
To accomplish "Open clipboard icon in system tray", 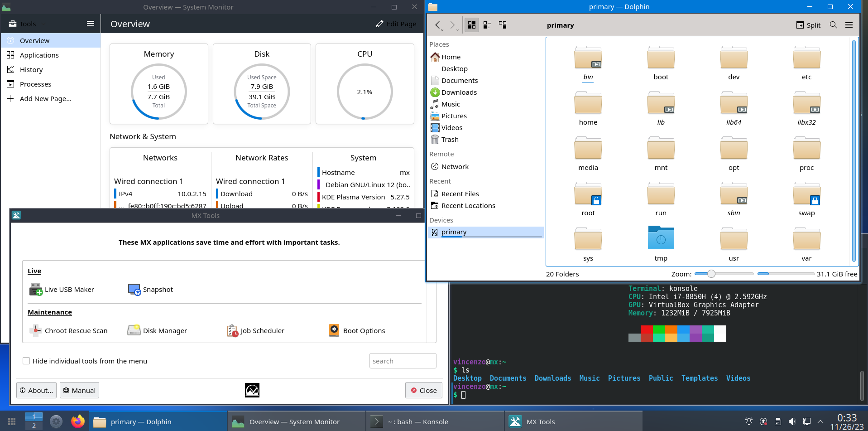I will tap(778, 421).
